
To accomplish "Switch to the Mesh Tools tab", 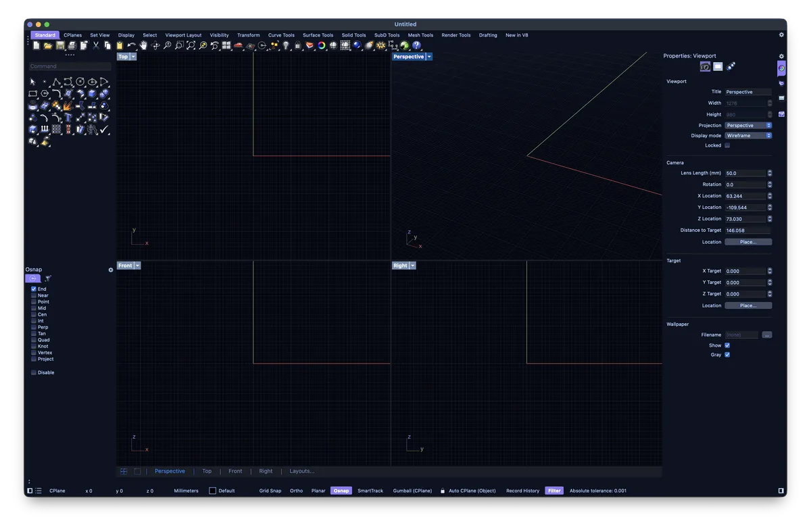I will pyautogui.click(x=420, y=35).
